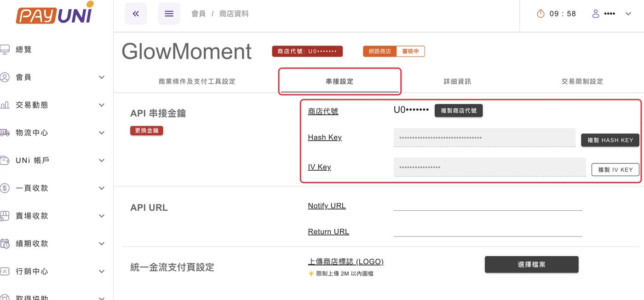
Task: Click the IV Key label
Action: pos(319,167)
